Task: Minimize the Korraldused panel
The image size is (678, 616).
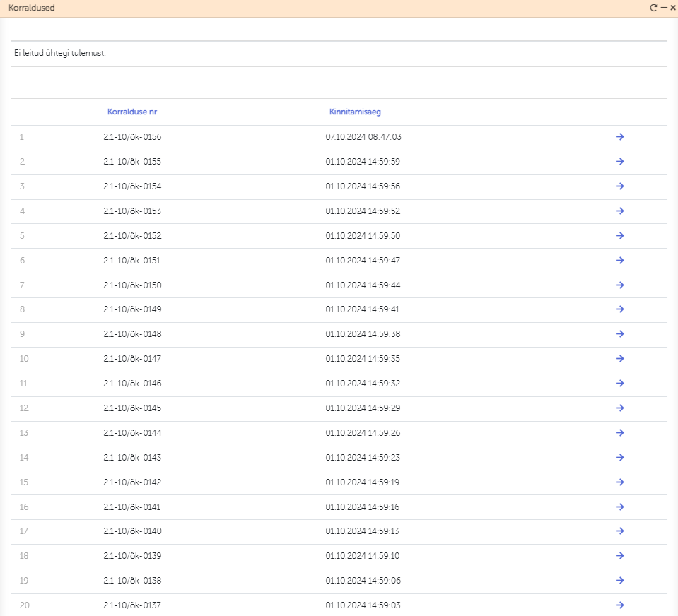Action: [664, 8]
